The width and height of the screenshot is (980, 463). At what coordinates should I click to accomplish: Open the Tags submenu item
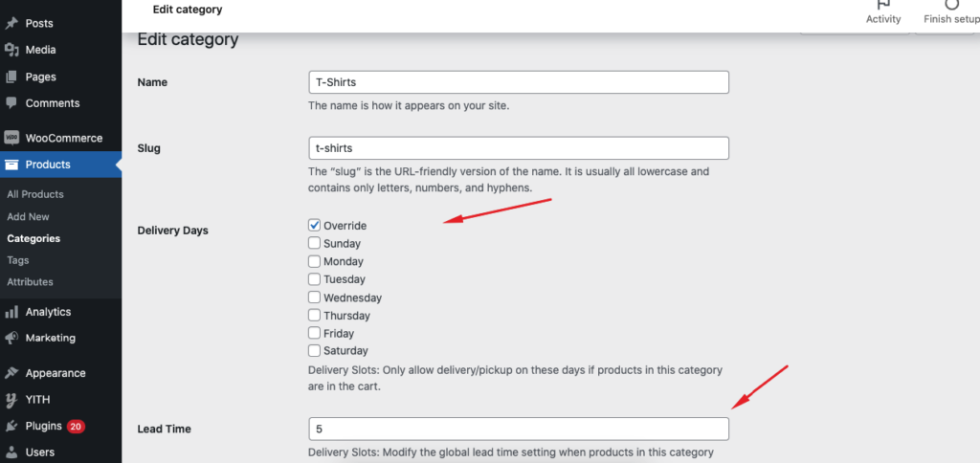17,260
